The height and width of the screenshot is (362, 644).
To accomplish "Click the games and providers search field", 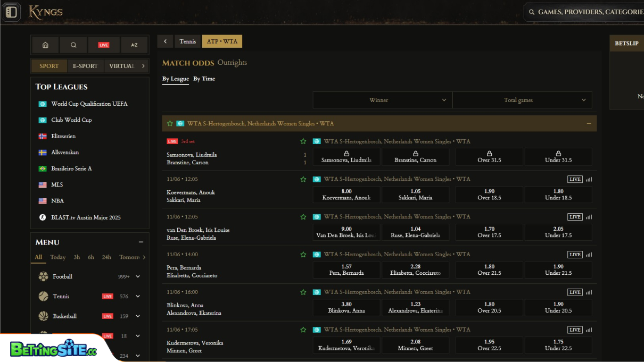I will [x=585, y=12].
